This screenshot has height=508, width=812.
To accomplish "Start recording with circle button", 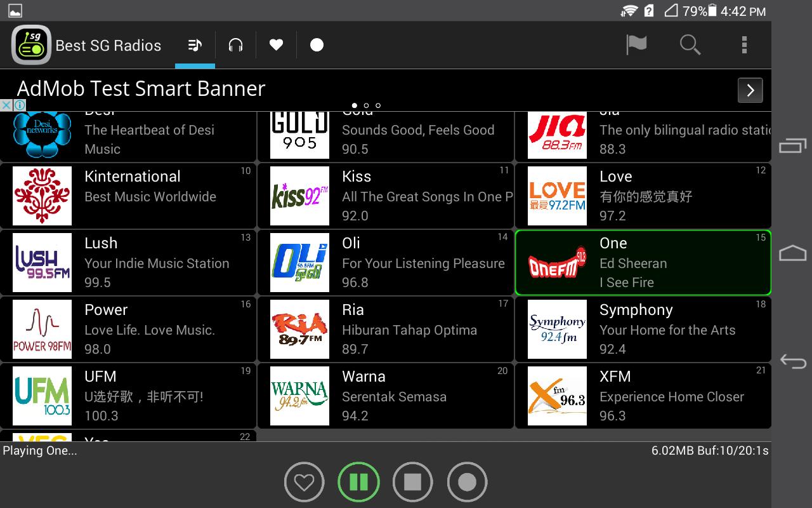I will click(468, 483).
